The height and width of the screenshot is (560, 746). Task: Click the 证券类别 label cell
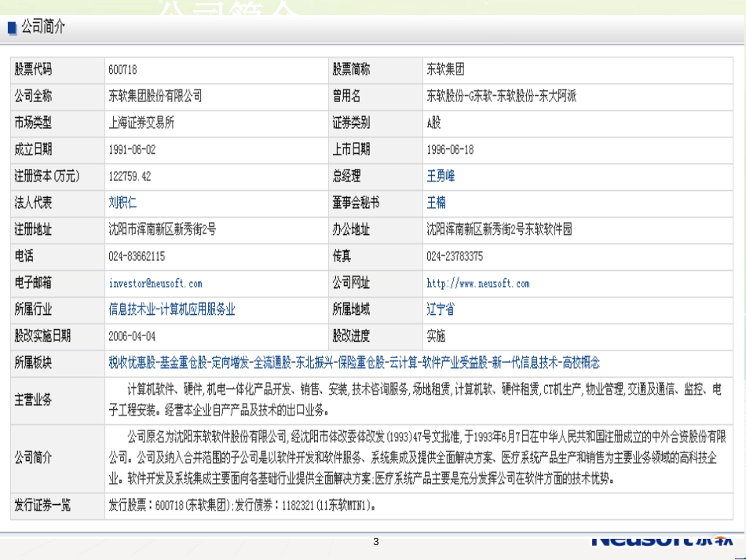point(375,123)
